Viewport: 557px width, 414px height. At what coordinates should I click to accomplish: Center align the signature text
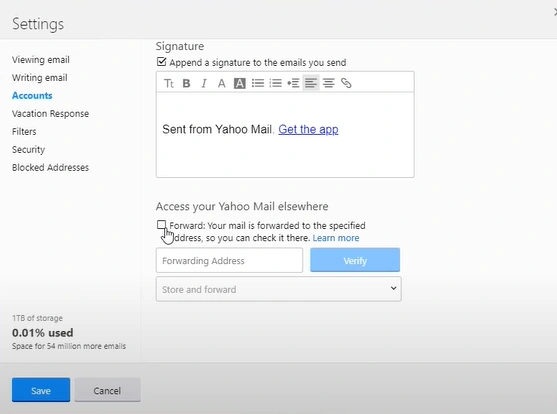[x=329, y=84]
